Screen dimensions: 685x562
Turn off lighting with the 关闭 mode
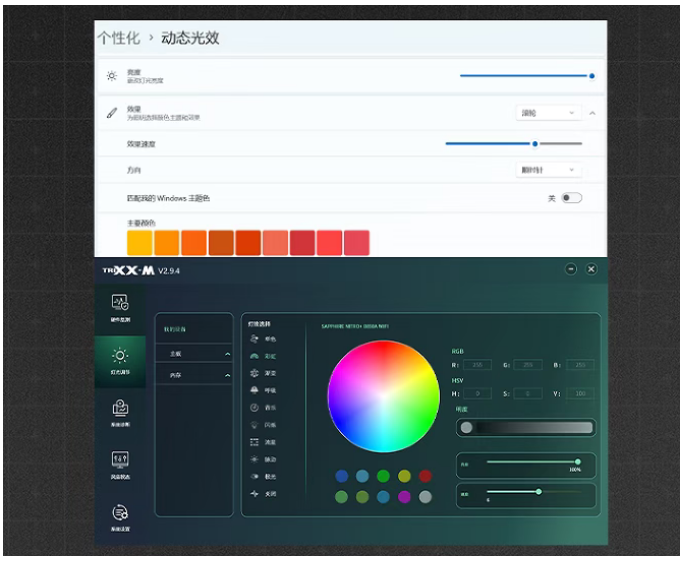pyautogui.click(x=257, y=494)
